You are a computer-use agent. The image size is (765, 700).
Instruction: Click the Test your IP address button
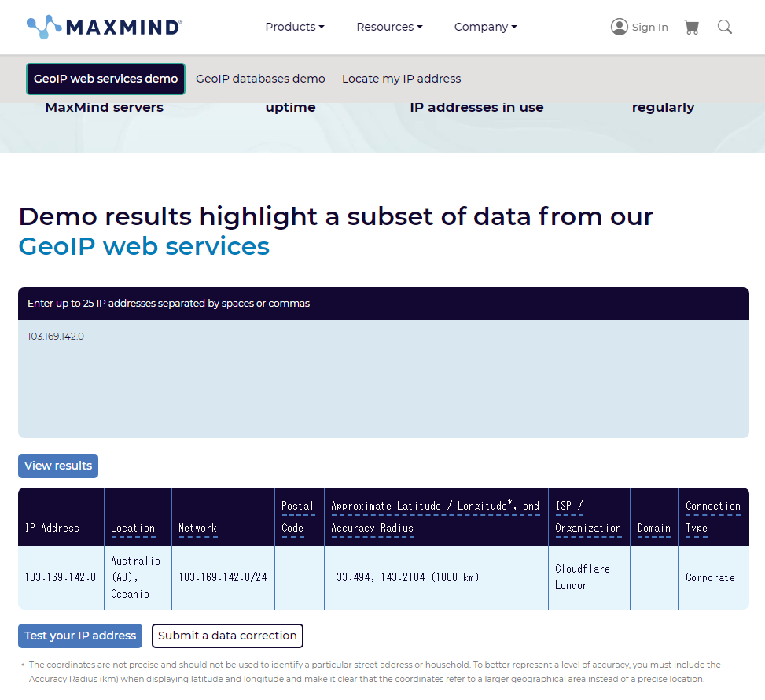coord(80,636)
